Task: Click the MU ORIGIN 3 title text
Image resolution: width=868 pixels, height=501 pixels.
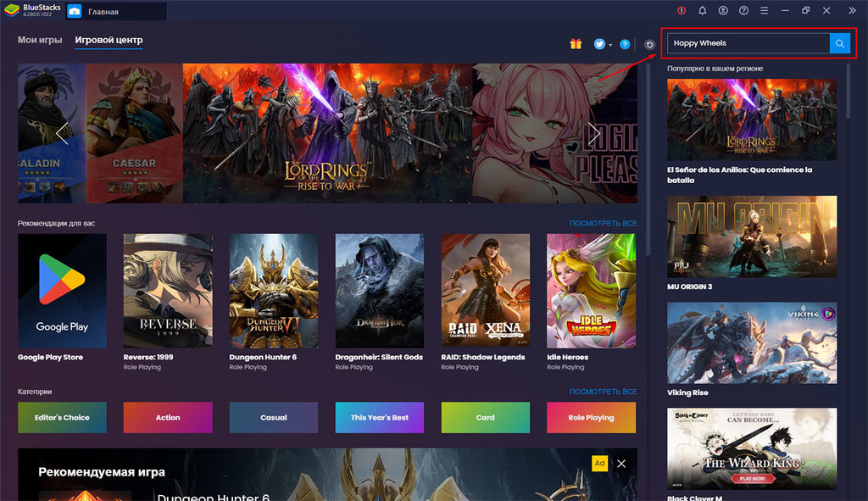Action: coord(689,287)
